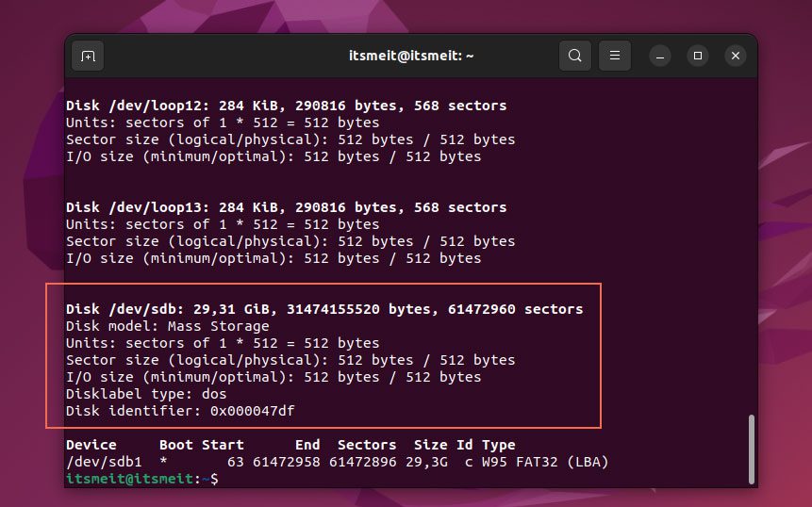Click the Disk /dev/loop12 heading
The width and height of the screenshot is (812, 507).
(286, 106)
